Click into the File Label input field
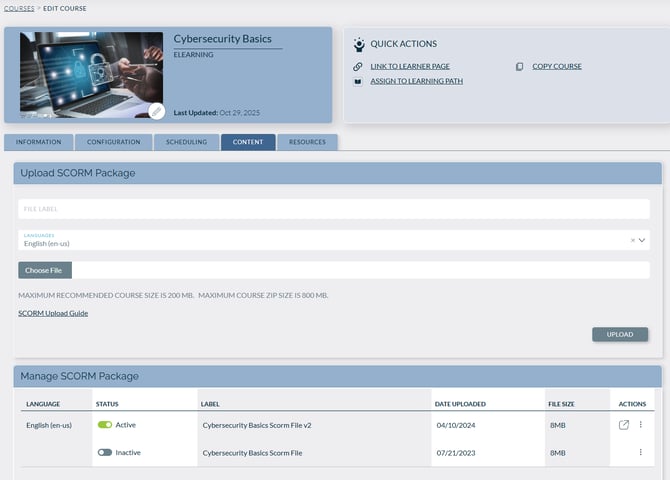 pyautogui.click(x=334, y=209)
